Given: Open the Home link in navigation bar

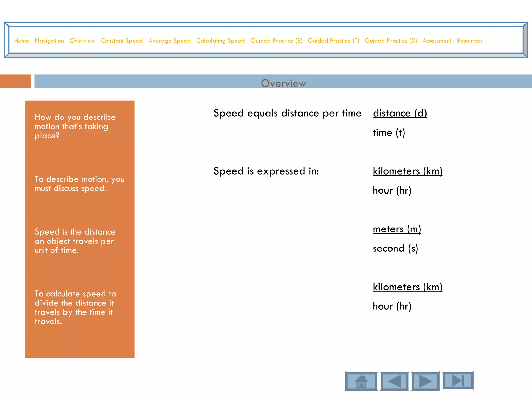Looking at the screenshot, I should click(x=22, y=41).
